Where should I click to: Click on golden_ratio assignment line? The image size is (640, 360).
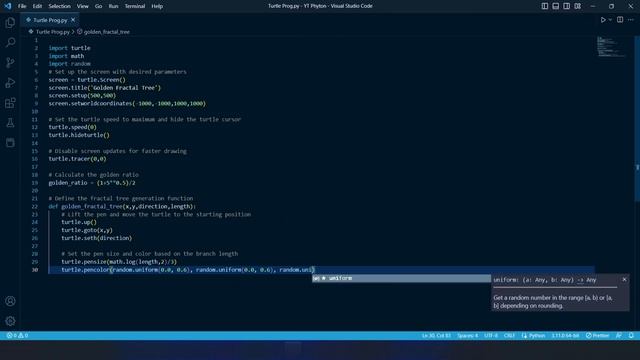coord(92,183)
